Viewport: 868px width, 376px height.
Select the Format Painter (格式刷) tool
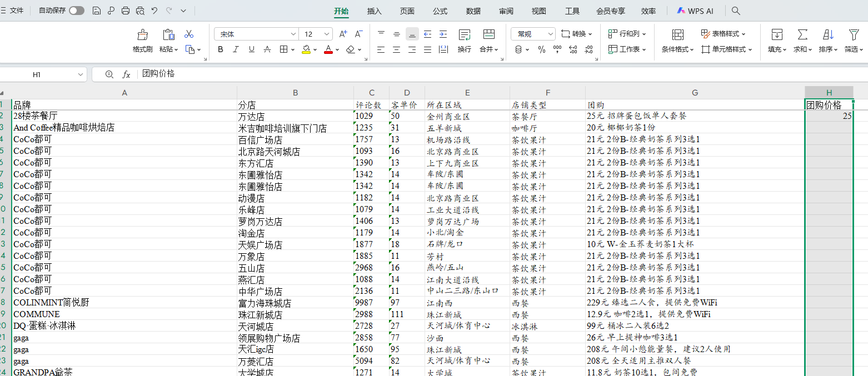142,34
